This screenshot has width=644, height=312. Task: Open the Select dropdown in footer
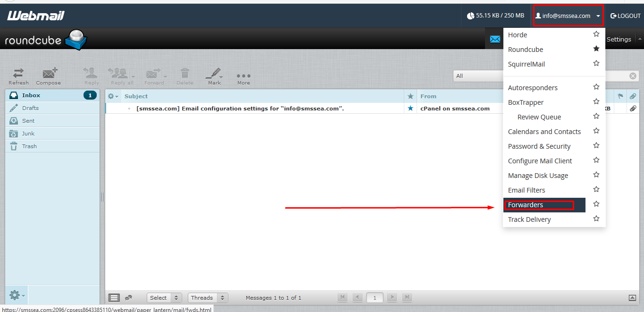[164, 298]
